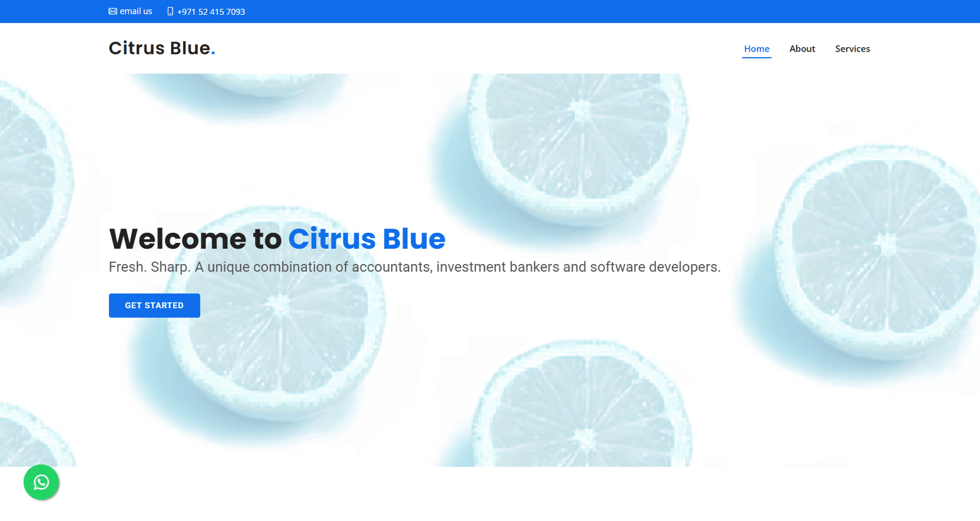Viewport: 980px width, 521px height.
Task: Click the Citrus Blue logo
Action: tap(162, 48)
